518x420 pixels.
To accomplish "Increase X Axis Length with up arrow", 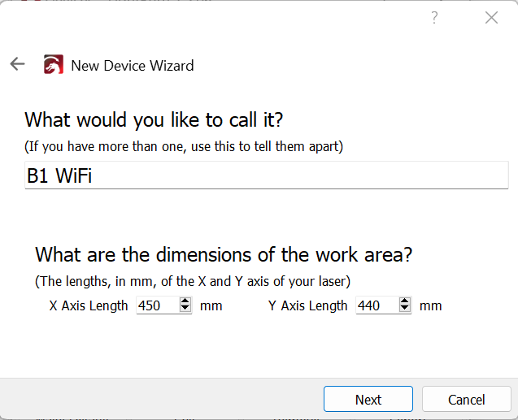I will [185, 301].
